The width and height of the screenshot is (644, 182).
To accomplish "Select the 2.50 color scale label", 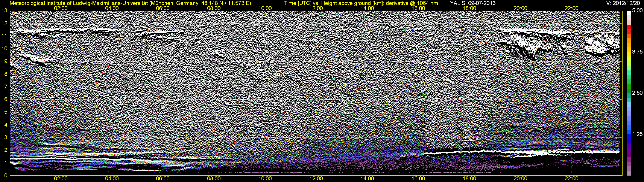I will 637,93.
